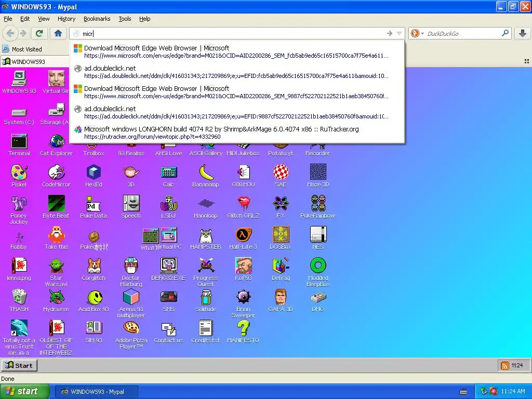Image resolution: width=532 pixels, height=399 pixels.
Task: Open the Bookmarks menu
Action: (x=97, y=19)
